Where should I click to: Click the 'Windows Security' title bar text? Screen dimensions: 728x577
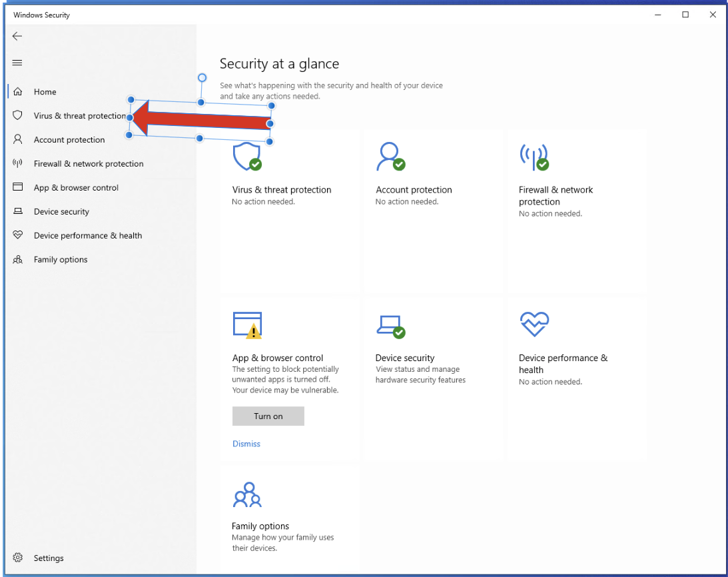(x=41, y=15)
